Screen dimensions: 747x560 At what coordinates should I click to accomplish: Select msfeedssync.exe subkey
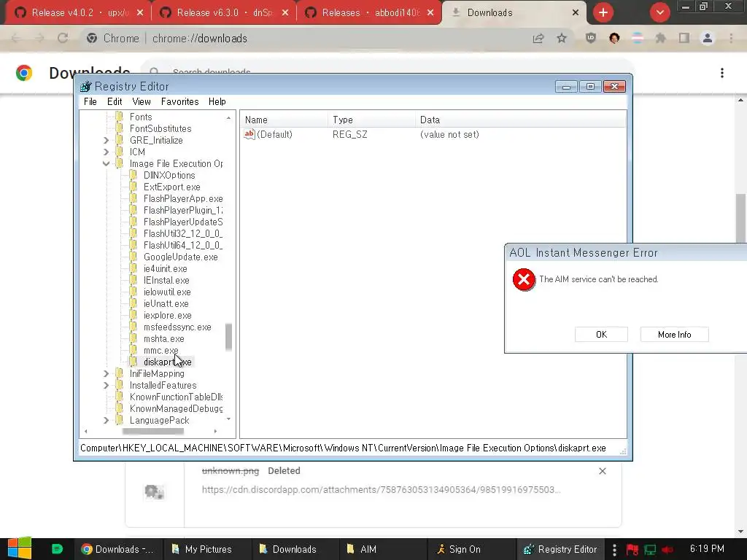click(x=177, y=327)
